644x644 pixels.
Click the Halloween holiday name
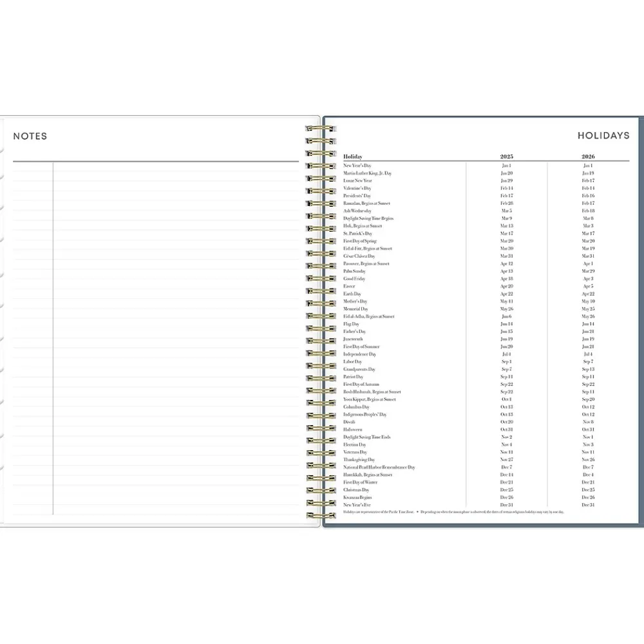coord(352,430)
